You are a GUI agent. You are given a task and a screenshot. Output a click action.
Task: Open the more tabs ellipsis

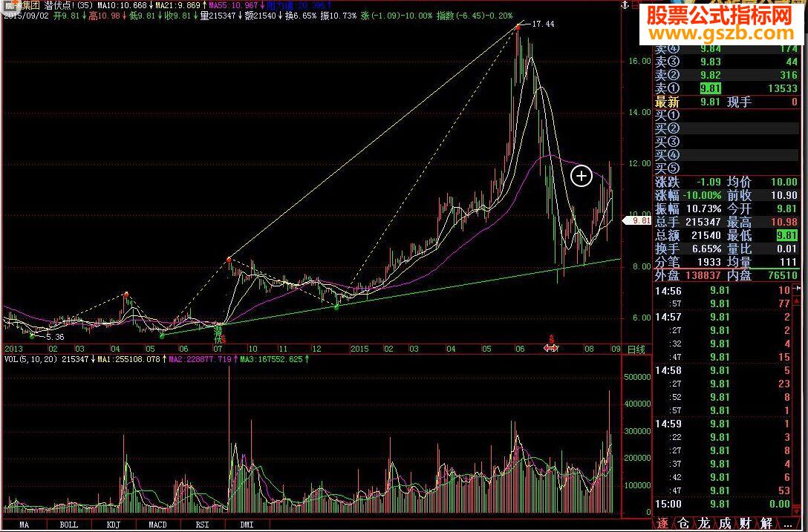(x=789, y=525)
